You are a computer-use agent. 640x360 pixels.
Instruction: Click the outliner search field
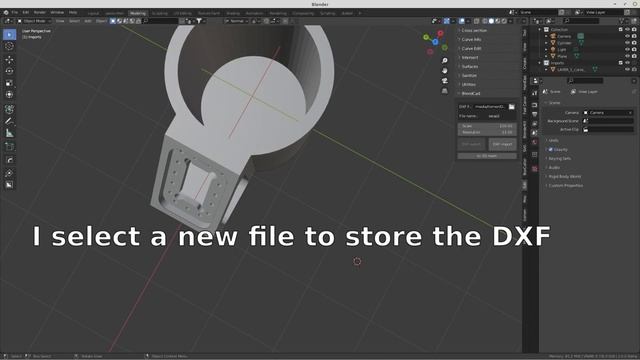pos(581,20)
